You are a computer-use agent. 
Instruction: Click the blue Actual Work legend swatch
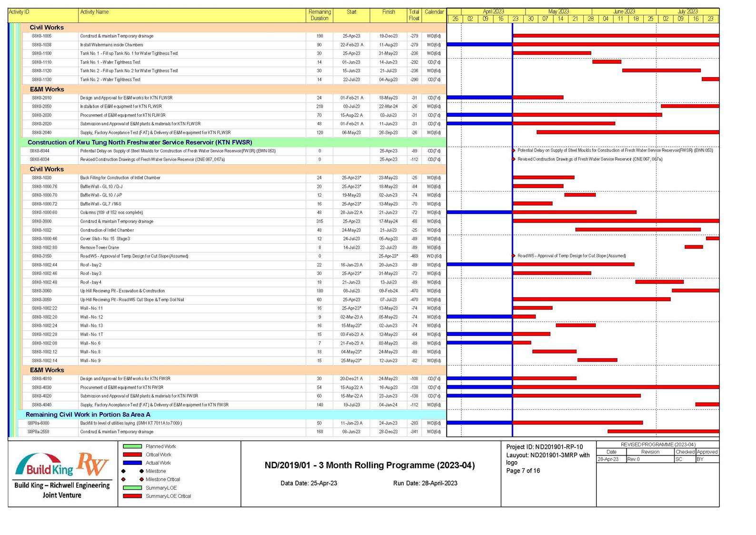(x=132, y=463)
